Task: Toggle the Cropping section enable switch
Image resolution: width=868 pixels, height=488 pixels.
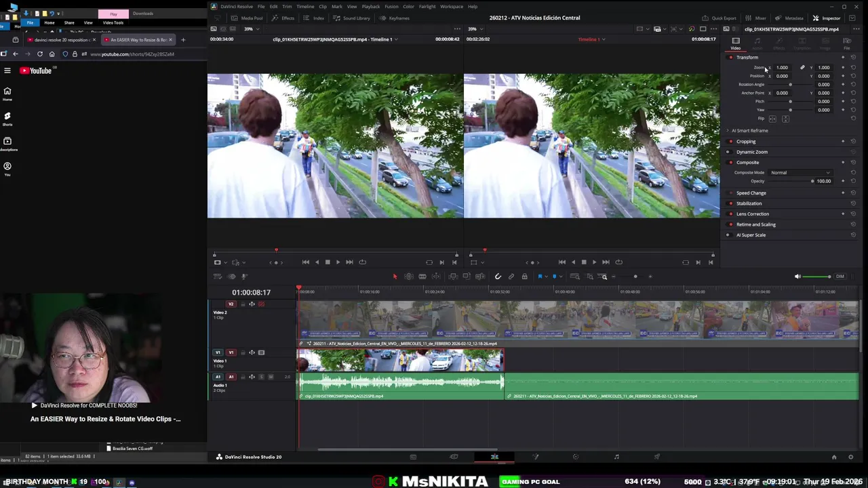Action: tap(730, 142)
